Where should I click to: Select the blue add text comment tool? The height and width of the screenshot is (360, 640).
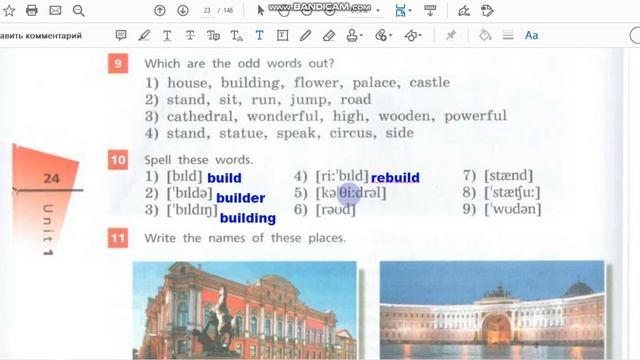click(259, 36)
